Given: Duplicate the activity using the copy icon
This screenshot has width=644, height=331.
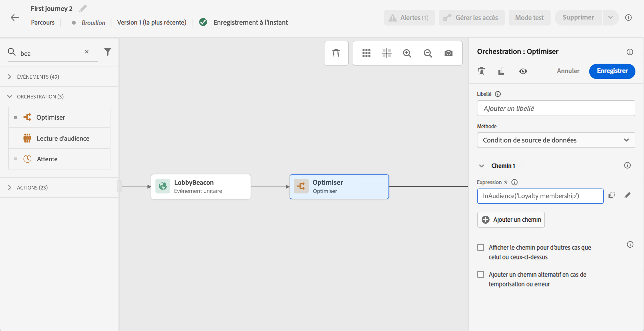Looking at the screenshot, I should [502, 71].
